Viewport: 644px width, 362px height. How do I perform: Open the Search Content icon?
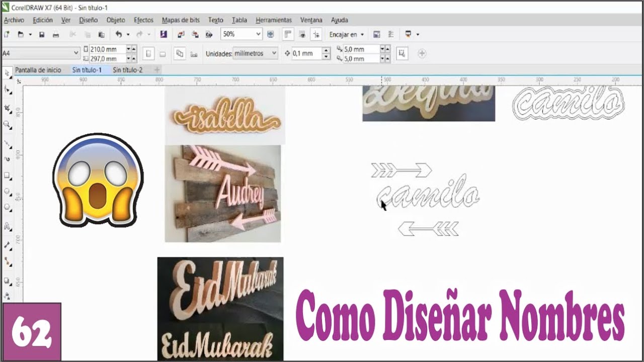(x=163, y=34)
